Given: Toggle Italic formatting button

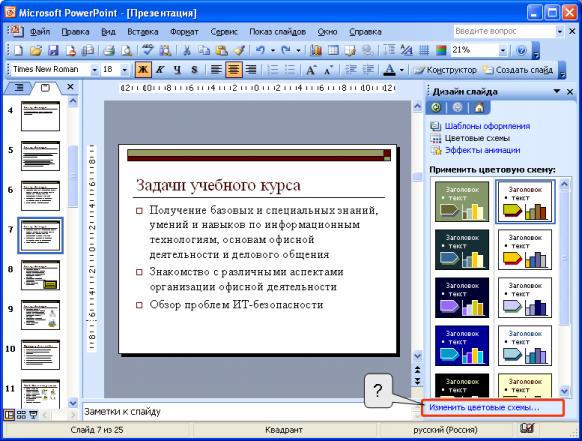Looking at the screenshot, I should (160, 70).
